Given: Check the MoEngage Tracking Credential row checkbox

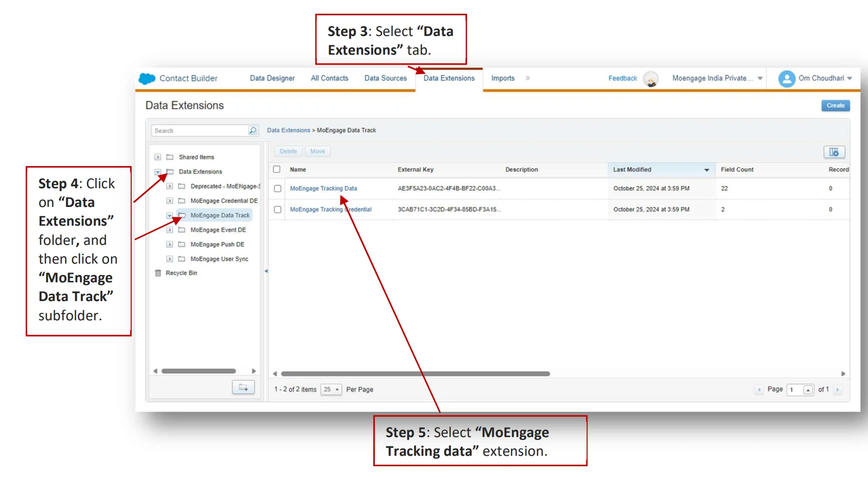Looking at the screenshot, I should (278, 210).
